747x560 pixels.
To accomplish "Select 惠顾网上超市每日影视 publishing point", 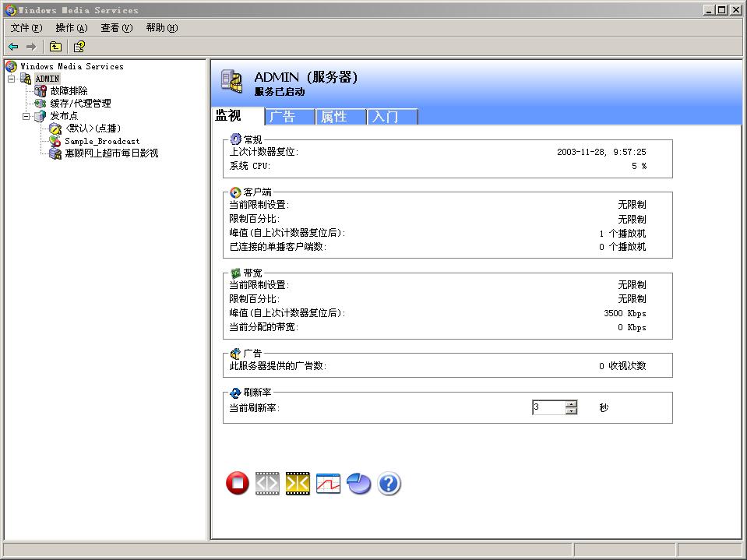I will [111, 153].
